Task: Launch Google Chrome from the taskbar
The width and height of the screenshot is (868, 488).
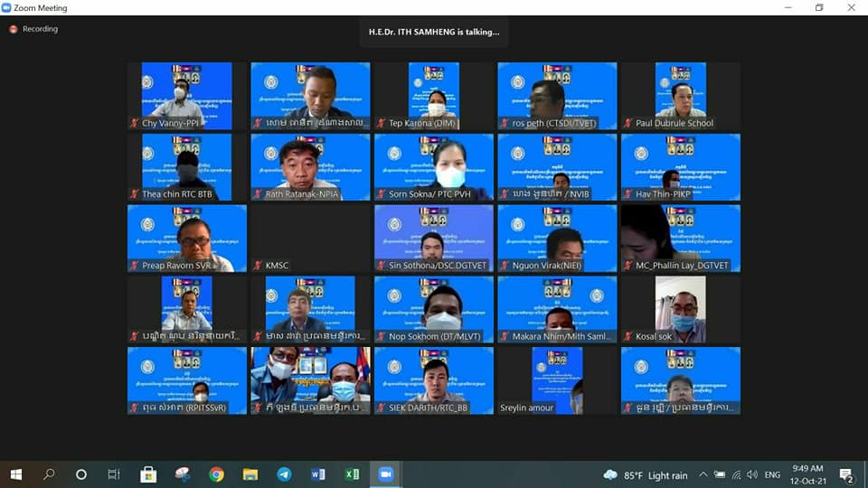Action: click(x=216, y=474)
